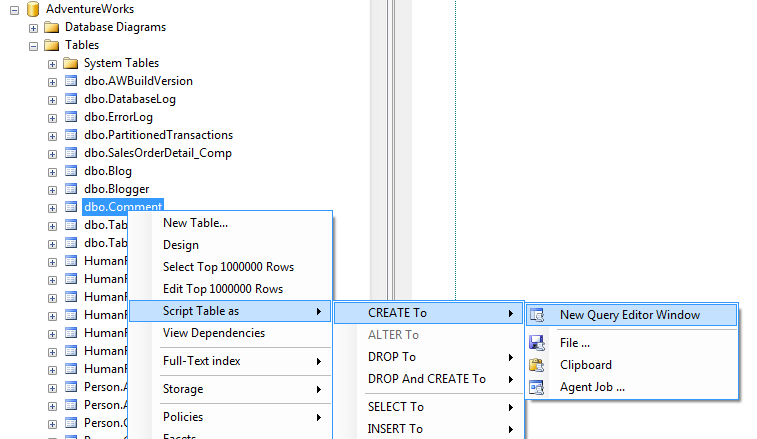Expand the Database Diagrams node
The image size is (757, 439).
[33, 28]
